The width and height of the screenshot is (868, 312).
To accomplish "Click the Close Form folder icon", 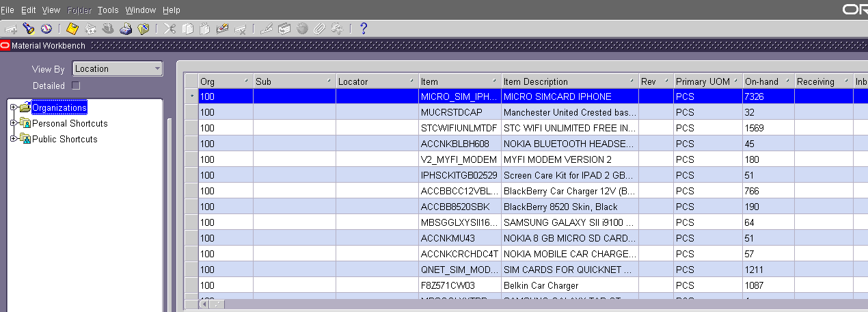I will [x=144, y=29].
